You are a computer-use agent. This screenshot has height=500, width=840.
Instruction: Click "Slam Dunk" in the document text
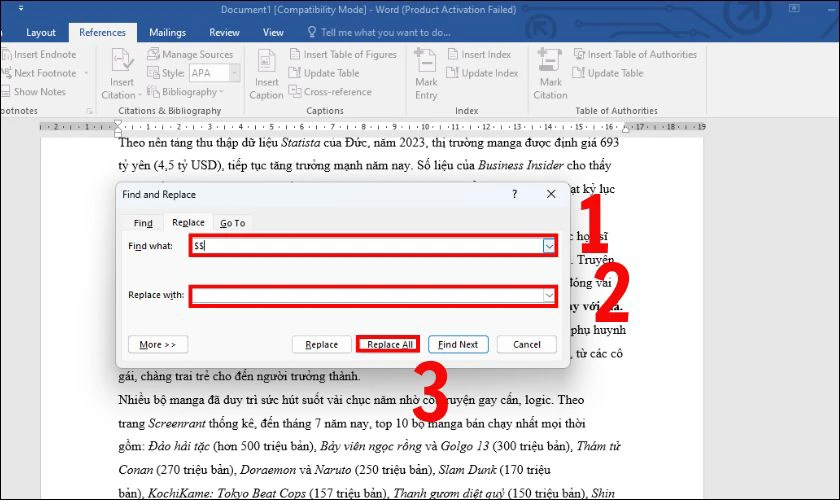467,470
